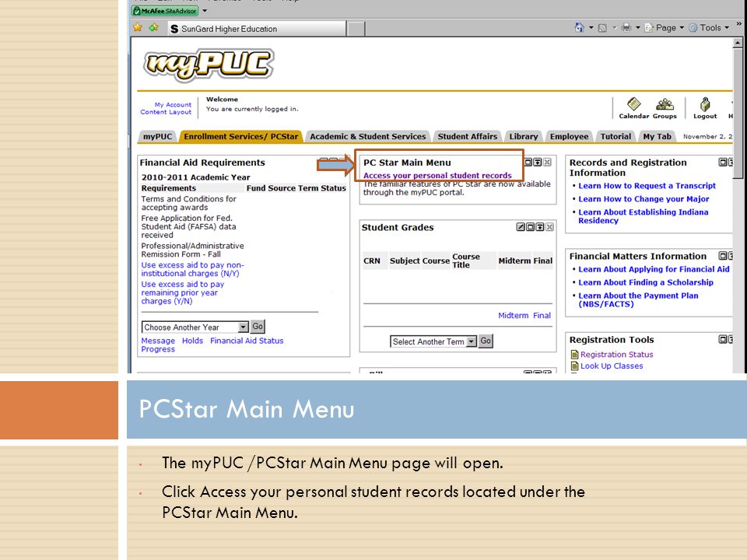This screenshot has height=560, width=747.
Task: Open the Progress link
Action: 158,349
